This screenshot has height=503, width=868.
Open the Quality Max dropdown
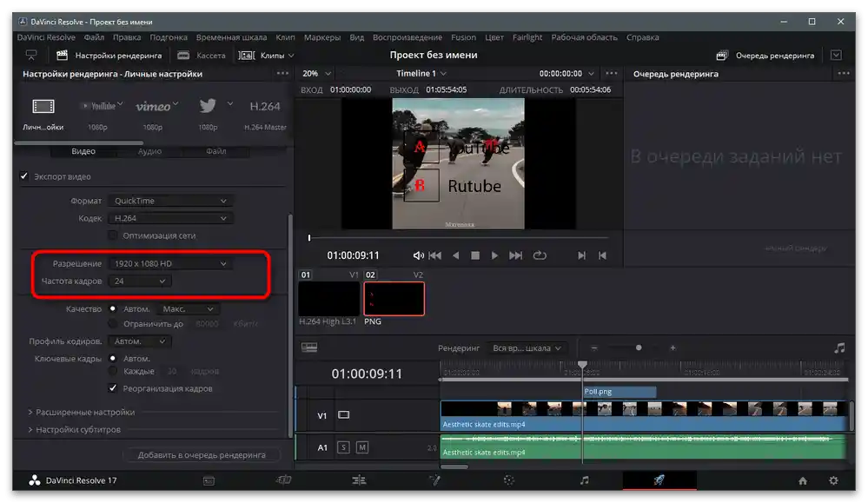[x=189, y=308]
